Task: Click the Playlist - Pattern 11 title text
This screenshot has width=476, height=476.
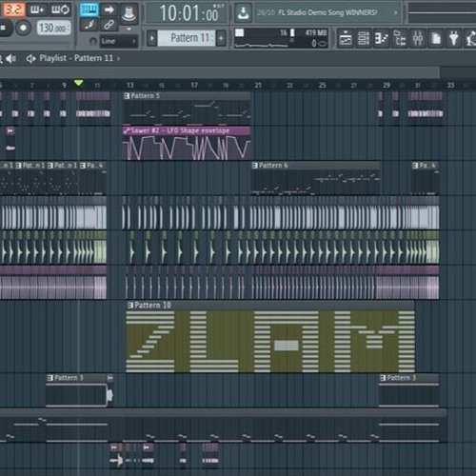Action: 76,58
